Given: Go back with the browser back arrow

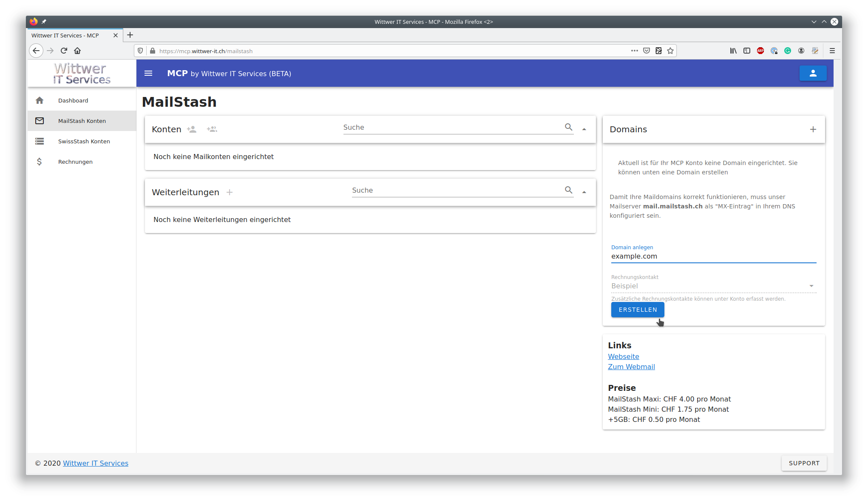Looking at the screenshot, I should point(36,51).
